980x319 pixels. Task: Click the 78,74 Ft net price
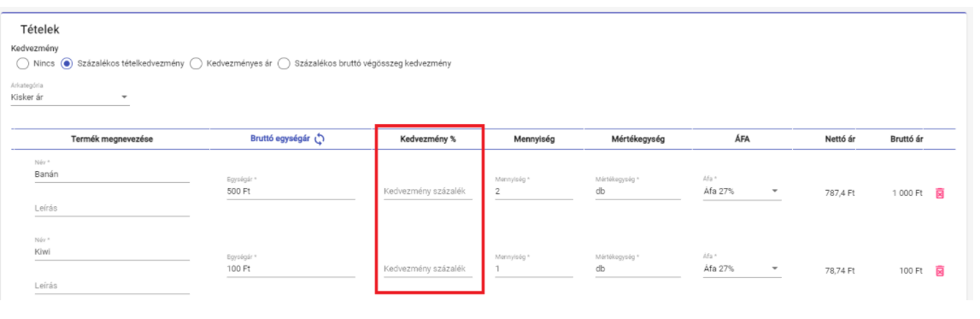[840, 271]
